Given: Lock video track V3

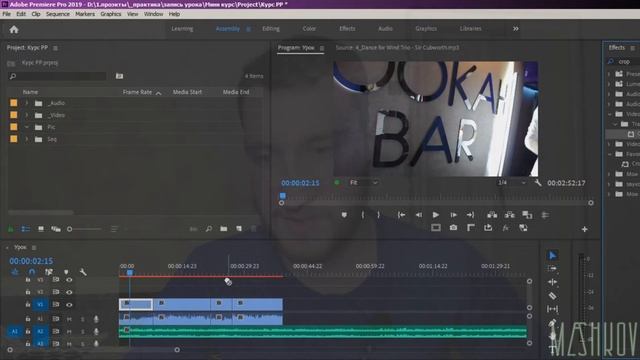Looking at the screenshot, I should [x=28, y=280].
